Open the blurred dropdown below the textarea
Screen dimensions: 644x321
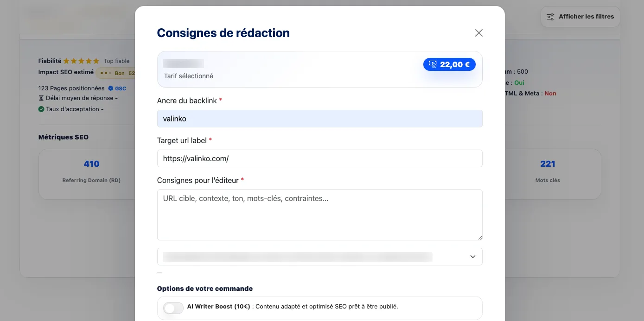320,257
